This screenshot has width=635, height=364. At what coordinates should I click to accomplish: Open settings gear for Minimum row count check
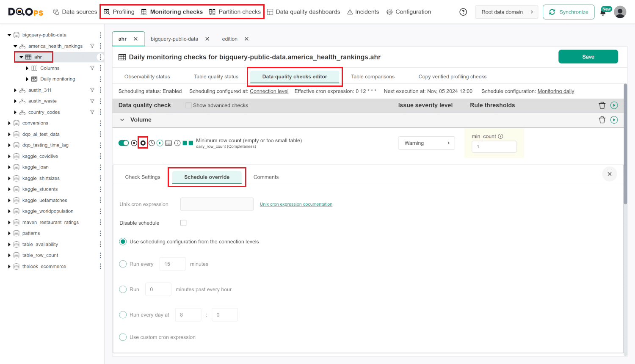143,143
